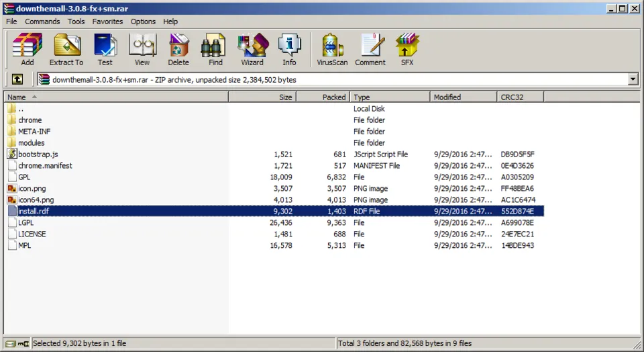Click the META-INF folder icon
644x352 pixels.
pyautogui.click(x=11, y=131)
